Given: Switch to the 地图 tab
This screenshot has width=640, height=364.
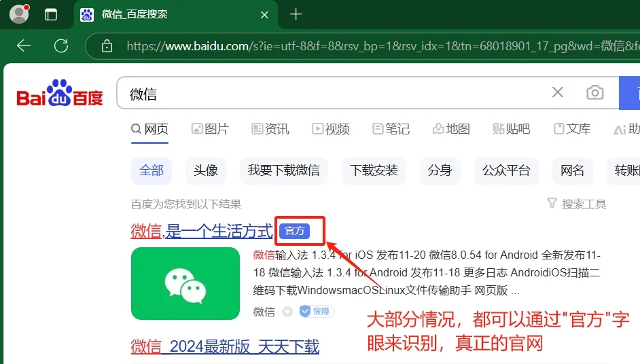Looking at the screenshot, I should 451,129.
